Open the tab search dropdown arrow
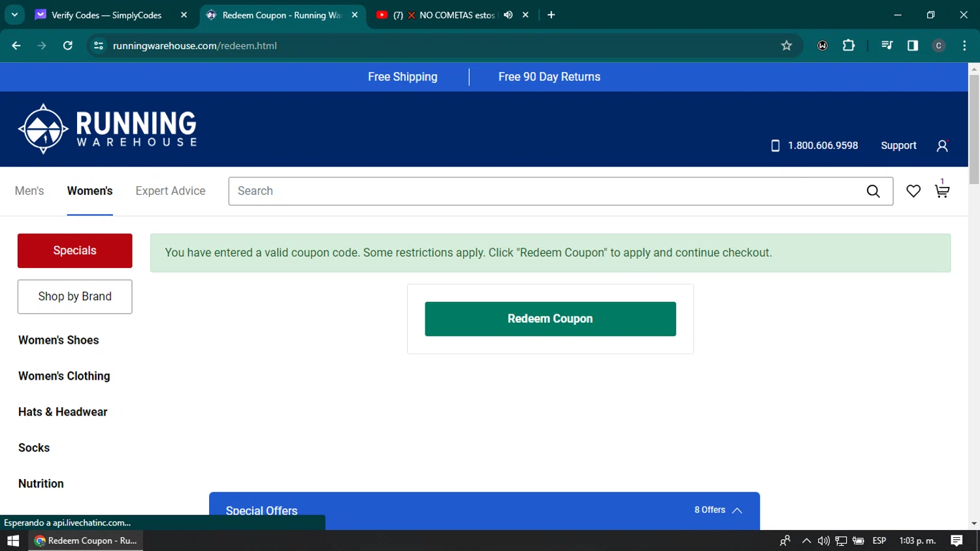 pyautogui.click(x=14, y=15)
